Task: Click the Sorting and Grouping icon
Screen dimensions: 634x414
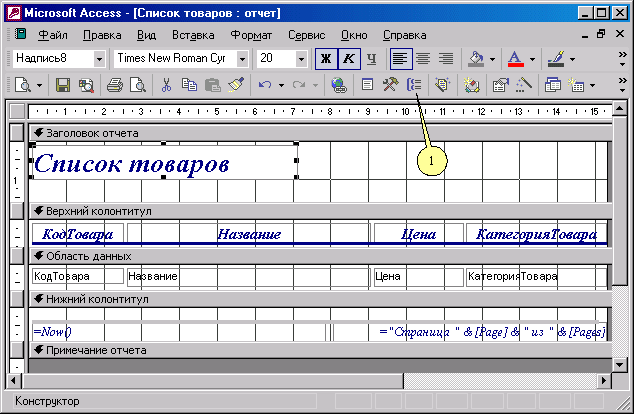Action: [x=416, y=86]
